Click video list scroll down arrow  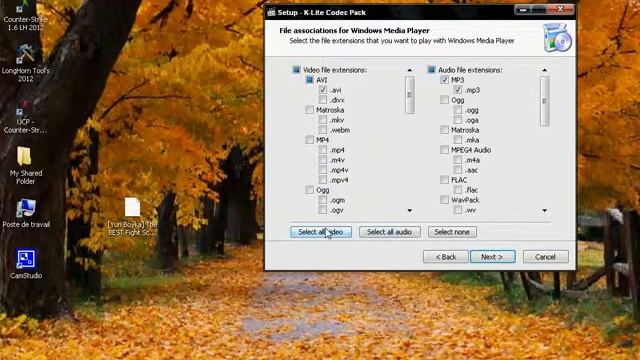click(x=409, y=211)
